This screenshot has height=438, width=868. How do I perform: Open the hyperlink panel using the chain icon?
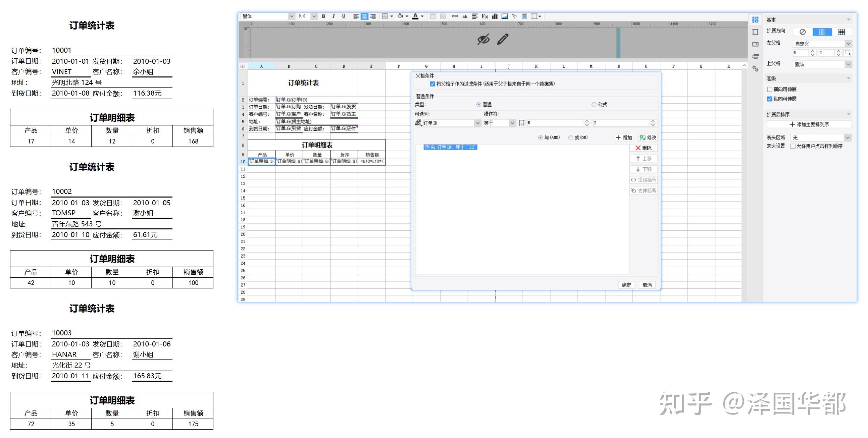(756, 68)
